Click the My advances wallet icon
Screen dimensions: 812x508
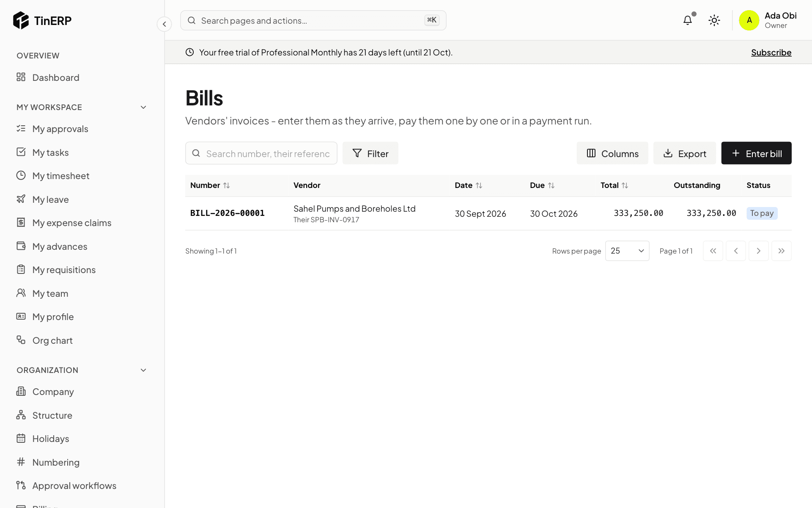point(21,246)
